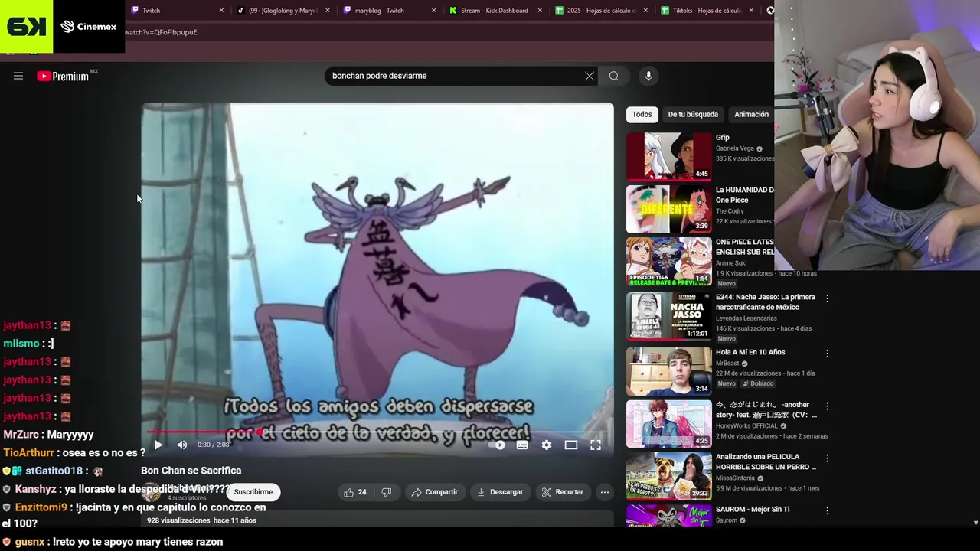Image resolution: width=980 pixels, height=551 pixels.
Task: Open Hola A Mí En 10 Años thumbnail
Action: coord(669,371)
